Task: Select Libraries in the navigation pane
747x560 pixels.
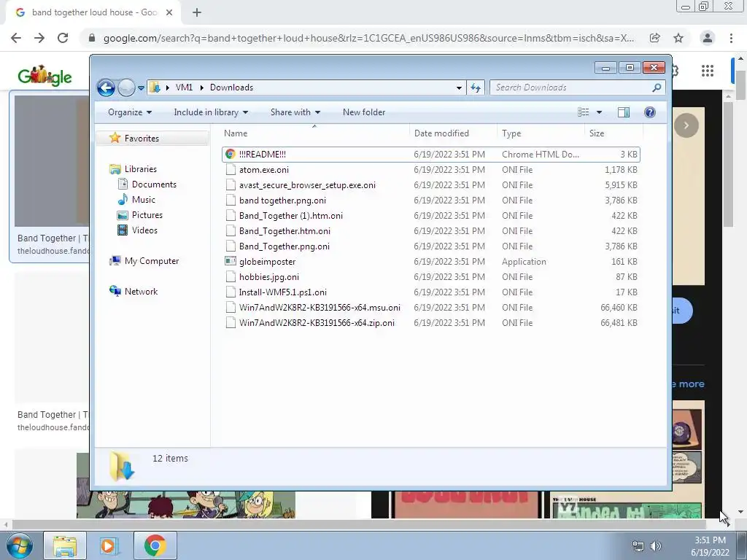Action: click(140, 169)
